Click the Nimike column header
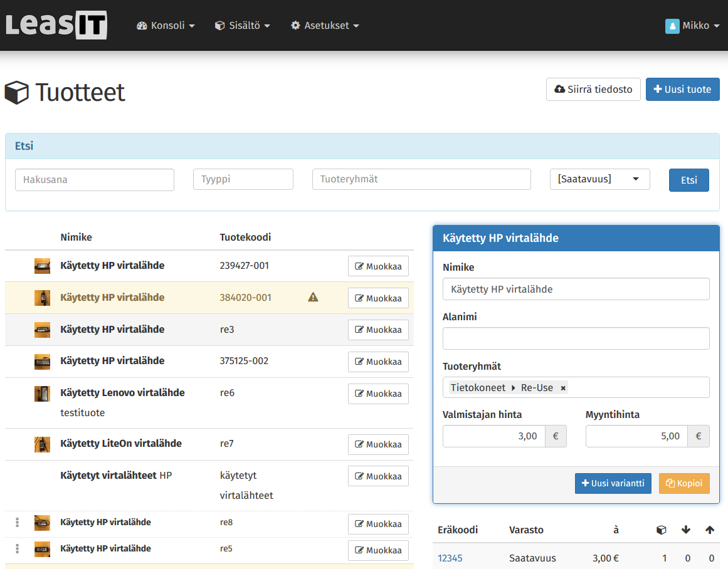728x569 pixels. (76, 237)
